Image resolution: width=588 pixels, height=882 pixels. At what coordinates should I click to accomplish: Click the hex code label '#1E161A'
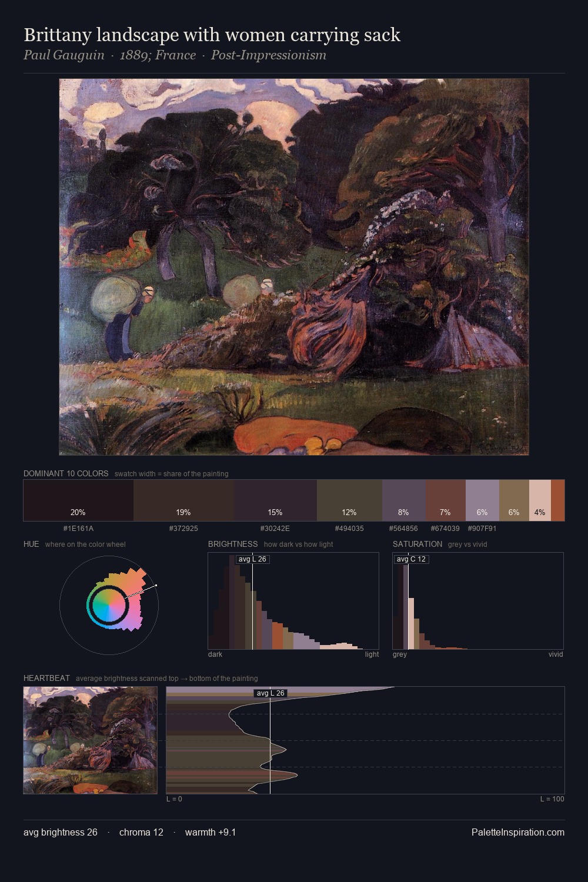tap(78, 529)
